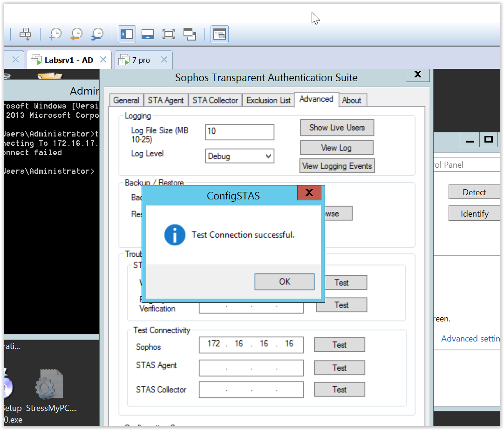
Task: Click Show Live Users button
Action: click(337, 128)
